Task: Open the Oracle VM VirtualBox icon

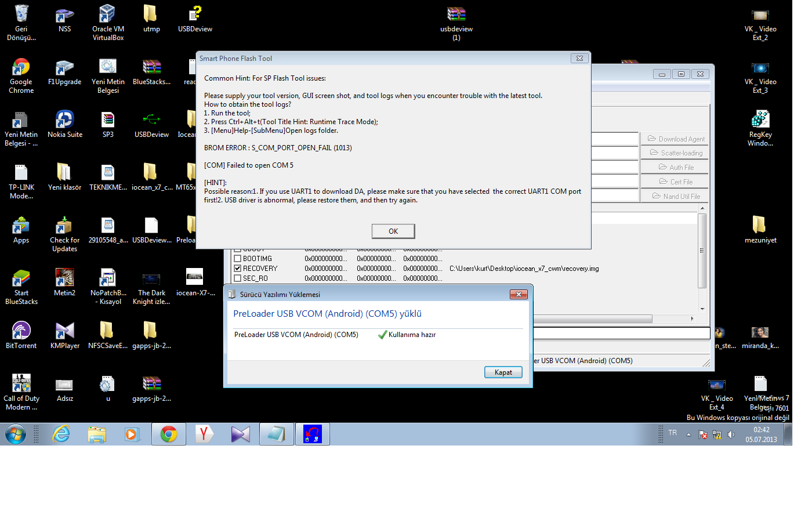Action: [108, 23]
